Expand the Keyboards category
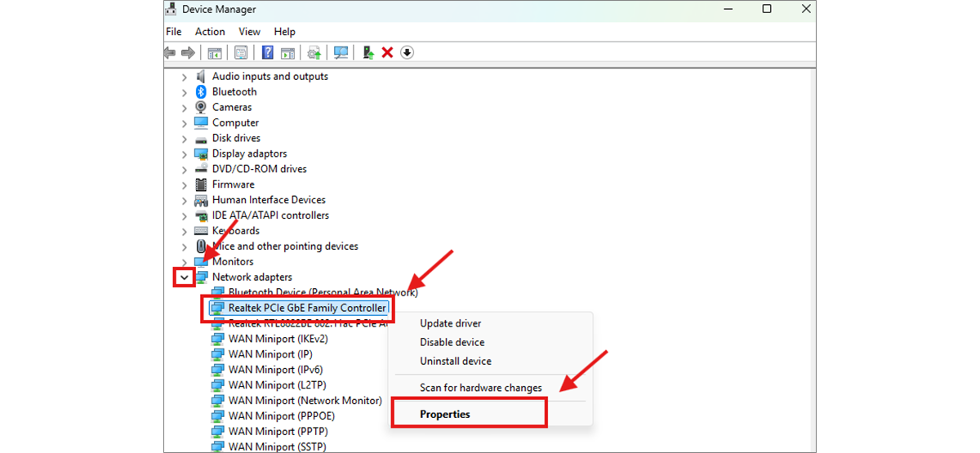Image resolution: width=980 pixels, height=453 pixels. 185,231
